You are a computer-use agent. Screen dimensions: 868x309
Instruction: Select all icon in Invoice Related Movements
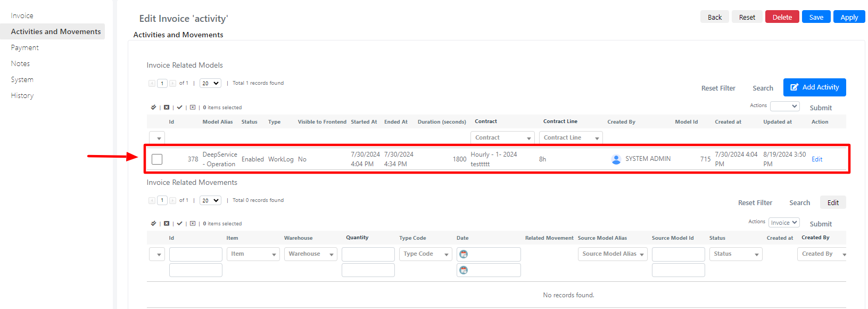click(153, 223)
